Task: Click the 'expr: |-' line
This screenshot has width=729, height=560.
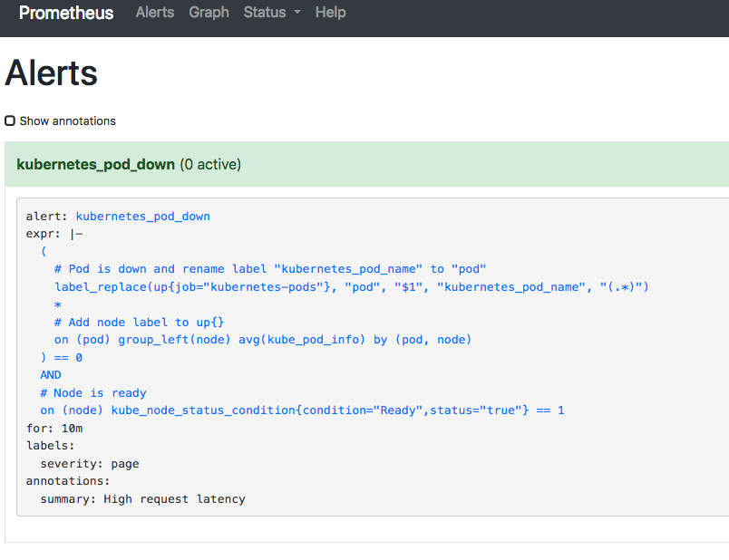Action: [x=54, y=234]
